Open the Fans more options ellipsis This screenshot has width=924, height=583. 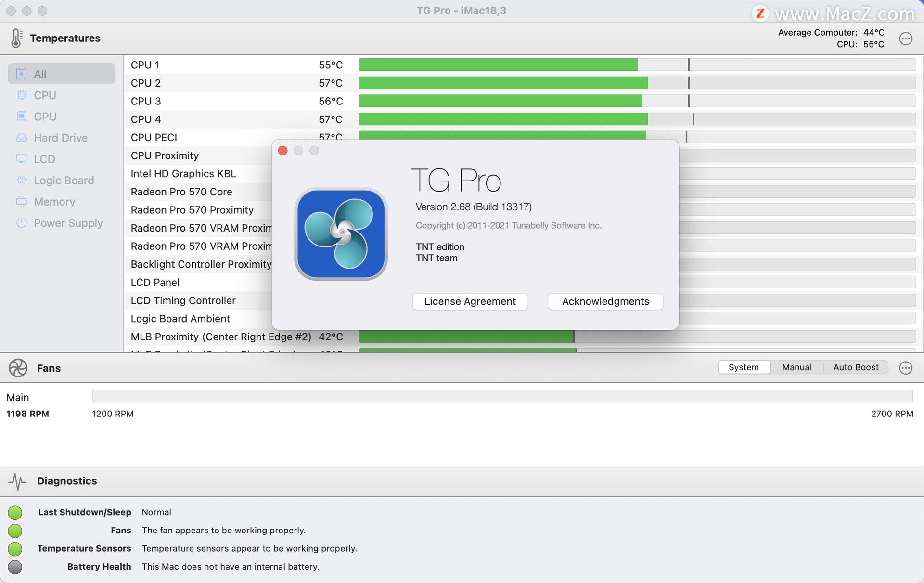pos(905,368)
